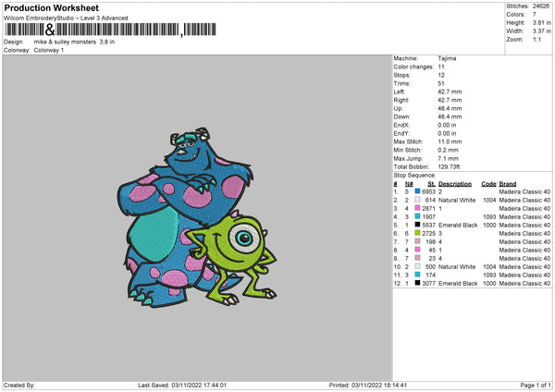This screenshot has width=555, height=392.
Task: Click the 'Created By:' footer label
Action: [x=19, y=386]
